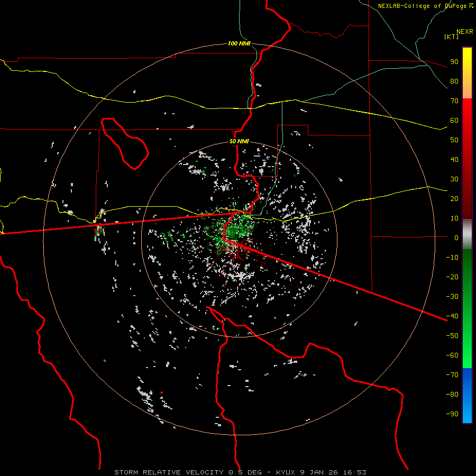Click the -40 value on the velocity scale
The width and height of the screenshot is (476, 476).
[x=452, y=316]
